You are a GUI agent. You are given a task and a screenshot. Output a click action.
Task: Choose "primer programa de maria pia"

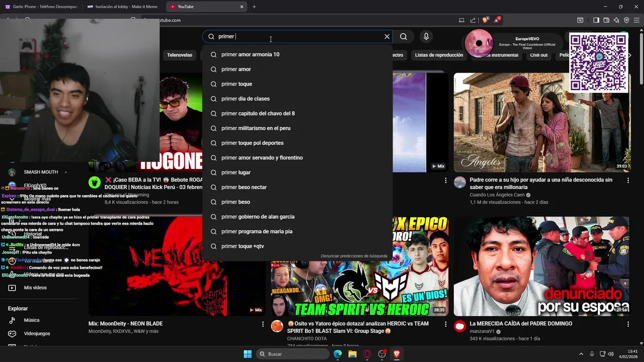(x=297, y=231)
